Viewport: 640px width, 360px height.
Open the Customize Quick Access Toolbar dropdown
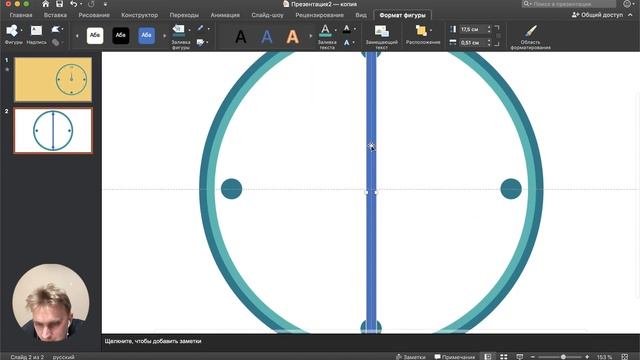pos(105,4)
